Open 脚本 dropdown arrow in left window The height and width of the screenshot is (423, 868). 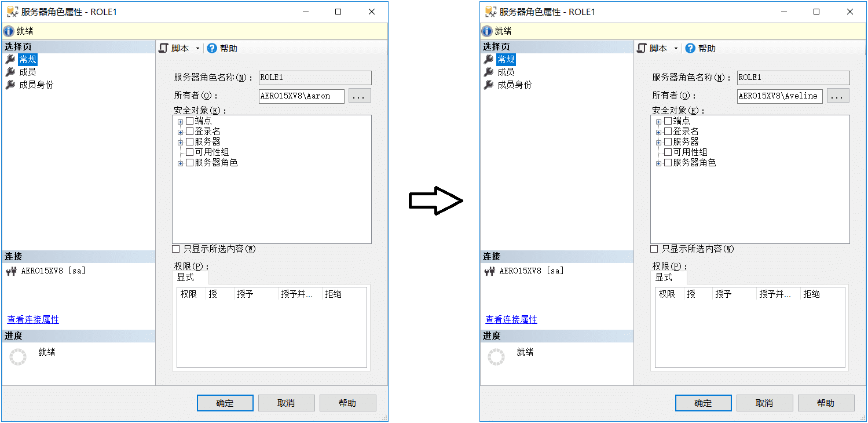click(x=197, y=49)
